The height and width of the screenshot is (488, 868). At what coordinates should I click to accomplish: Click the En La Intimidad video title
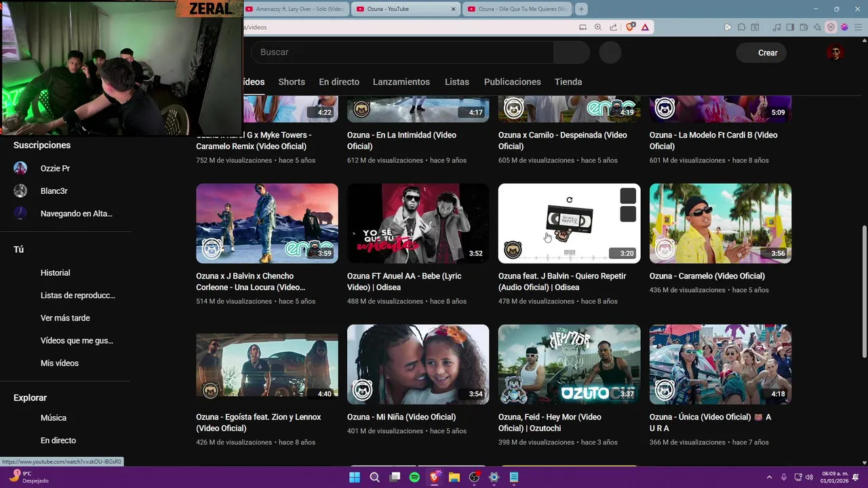click(x=401, y=140)
